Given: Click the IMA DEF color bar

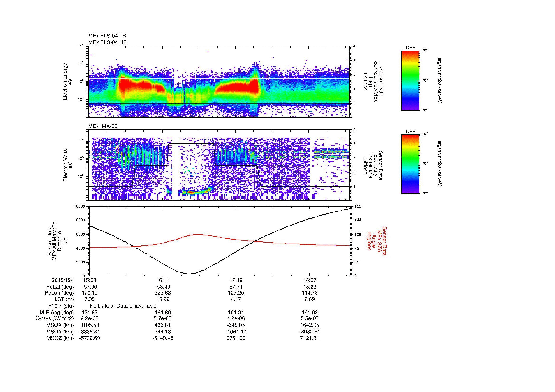Looking at the screenshot, I should (410, 164).
